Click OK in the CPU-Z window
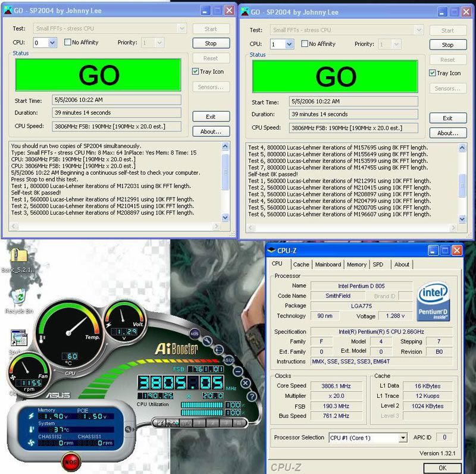Screen dimensions: 476x474 tap(442, 467)
